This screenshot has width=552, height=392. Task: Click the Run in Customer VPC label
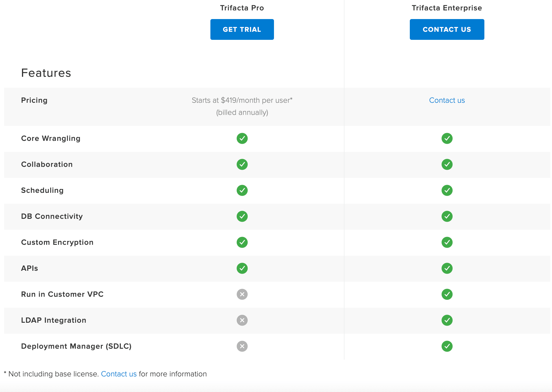point(62,294)
